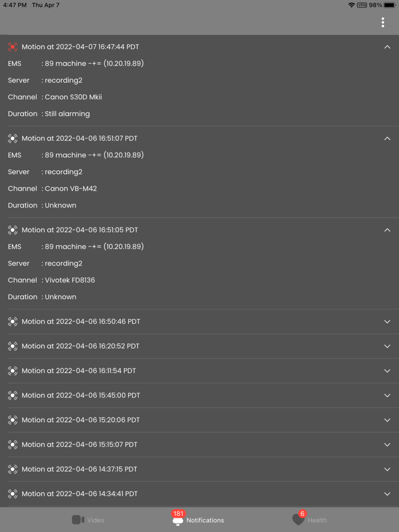Click motion icon for 15:45:00 event

(13, 395)
